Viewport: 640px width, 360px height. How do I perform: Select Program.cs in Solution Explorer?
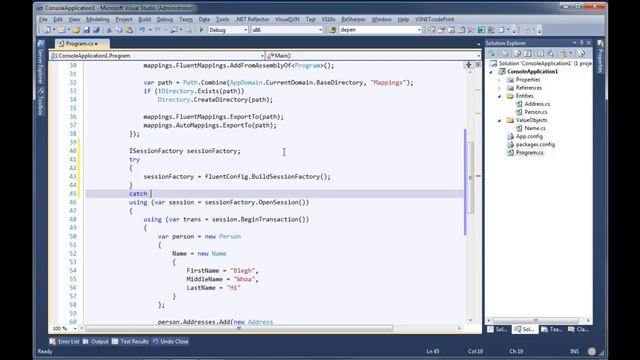point(529,153)
